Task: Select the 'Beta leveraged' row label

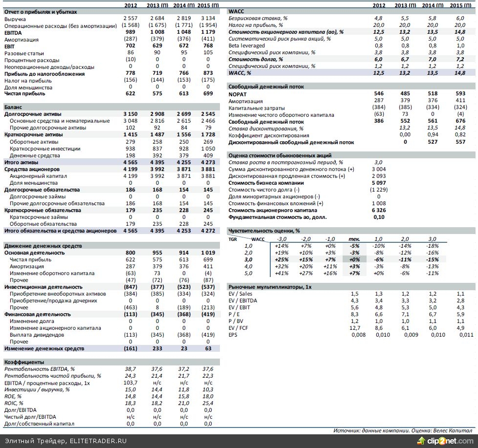Action: (x=247, y=45)
